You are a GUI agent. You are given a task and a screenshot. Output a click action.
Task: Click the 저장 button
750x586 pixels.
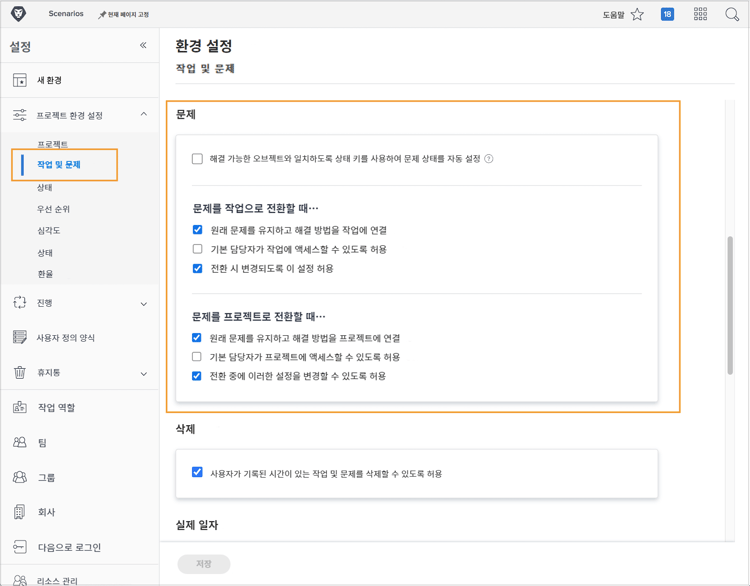(x=204, y=564)
